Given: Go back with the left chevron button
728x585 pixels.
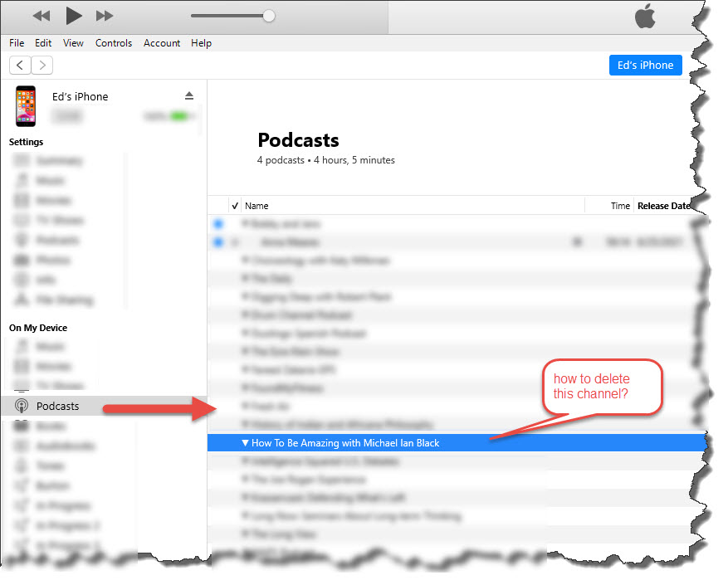Looking at the screenshot, I should 20,65.
